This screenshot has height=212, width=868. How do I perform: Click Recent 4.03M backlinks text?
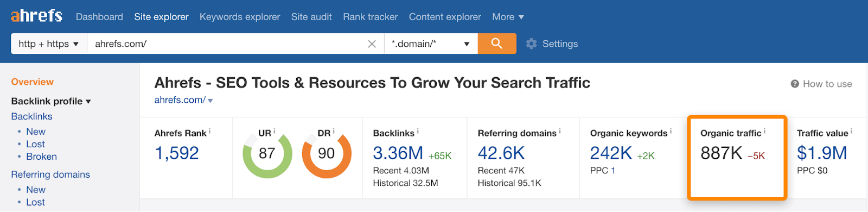[401, 171]
